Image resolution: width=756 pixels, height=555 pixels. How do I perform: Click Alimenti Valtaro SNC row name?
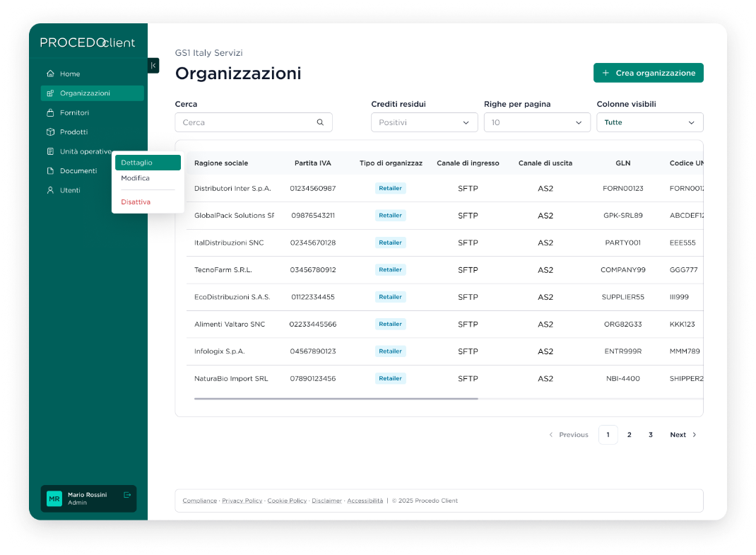coord(230,325)
